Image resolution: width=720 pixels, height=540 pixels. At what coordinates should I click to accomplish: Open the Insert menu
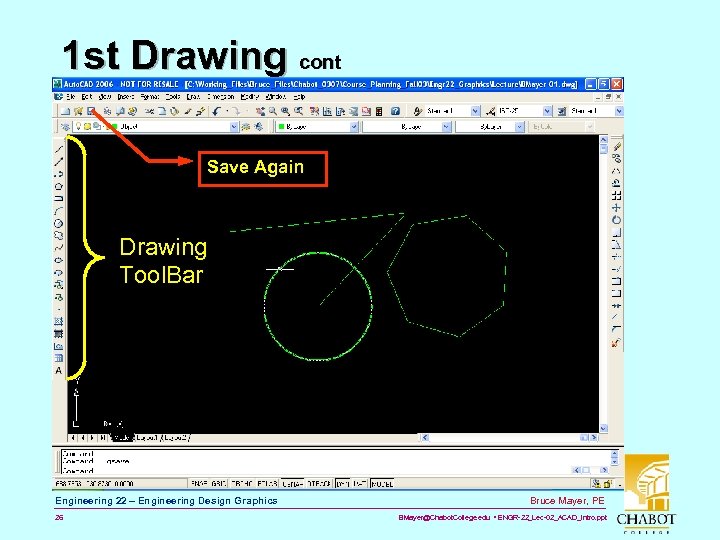[x=126, y=97]
